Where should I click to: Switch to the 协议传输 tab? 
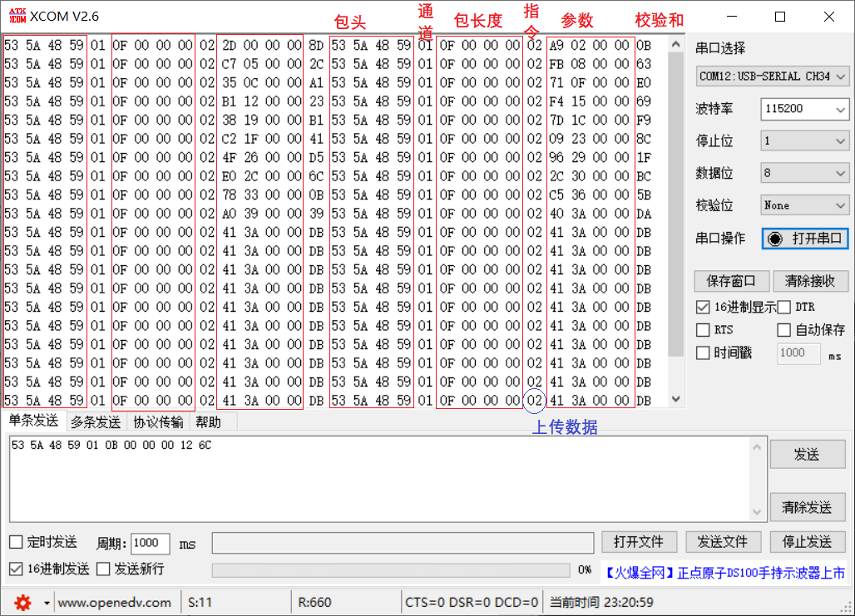point(158,422)
